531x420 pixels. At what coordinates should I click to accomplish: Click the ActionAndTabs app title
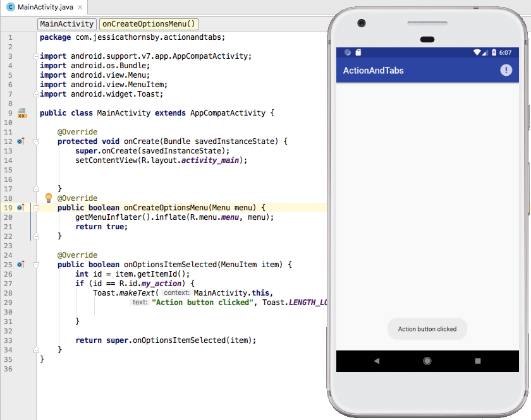coord(373,70)
